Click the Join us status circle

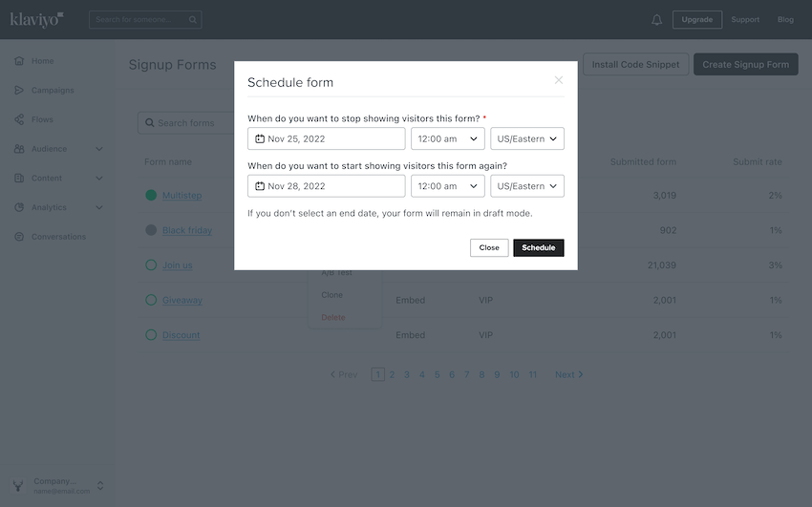(x=151, y=264)
